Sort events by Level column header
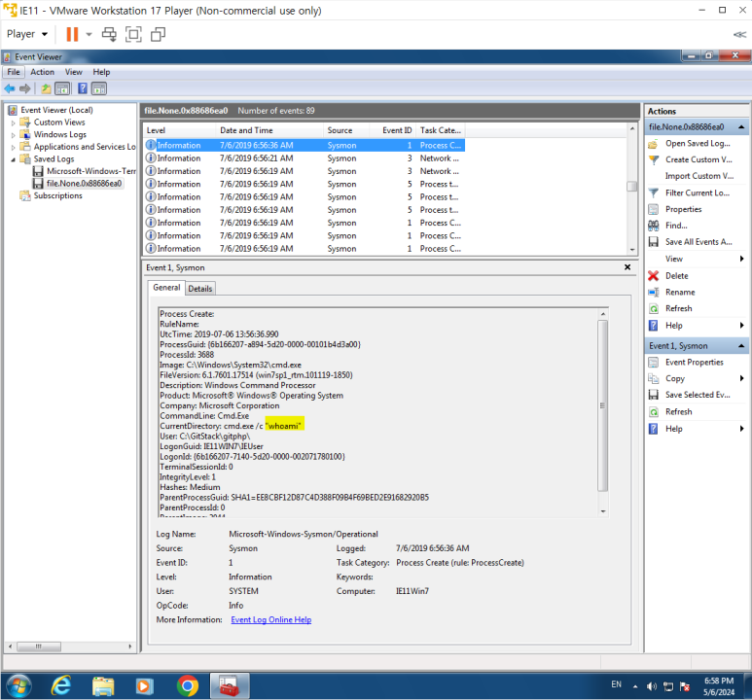The image size is (752, 700). pyautogui.click(x=180, y=130)
